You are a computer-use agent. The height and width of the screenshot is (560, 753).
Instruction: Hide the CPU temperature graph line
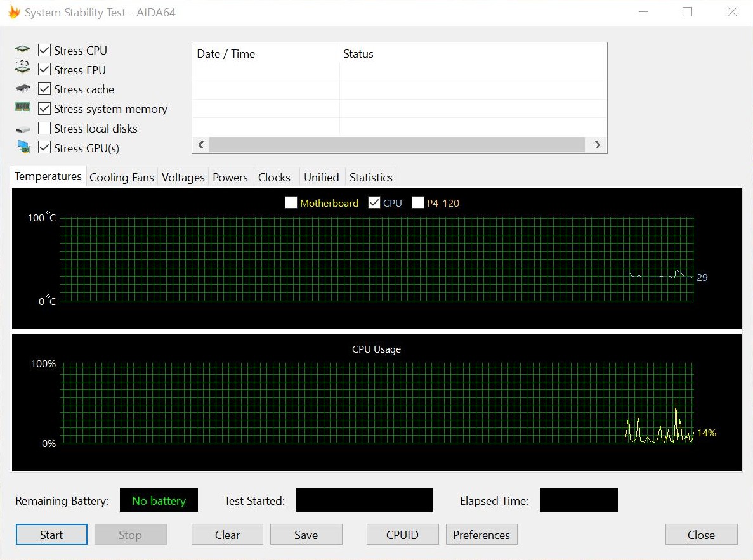point(374,203)
